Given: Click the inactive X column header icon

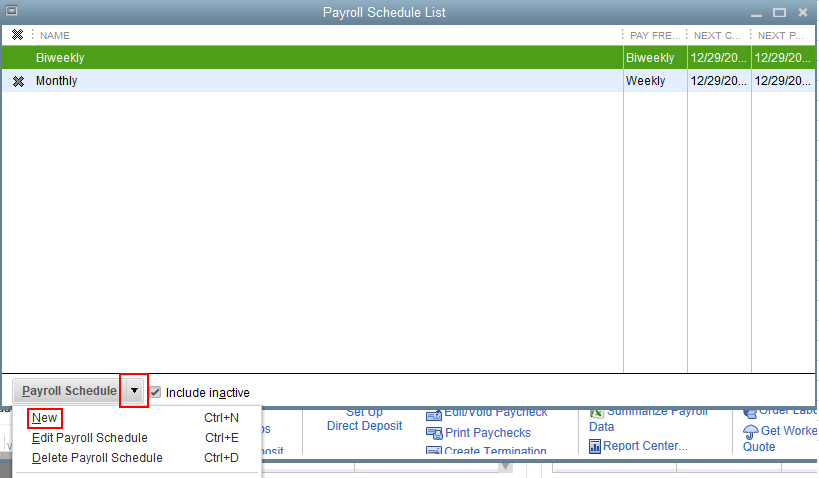Looking at the screenshot, I should 17,35.
